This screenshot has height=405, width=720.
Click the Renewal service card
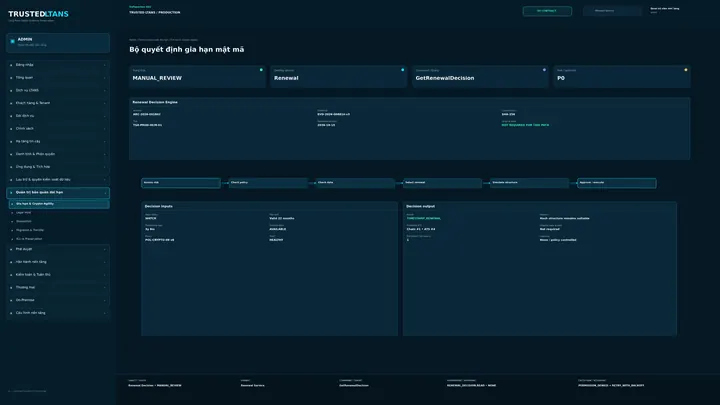pyautogui.click(x=338, y=76)
